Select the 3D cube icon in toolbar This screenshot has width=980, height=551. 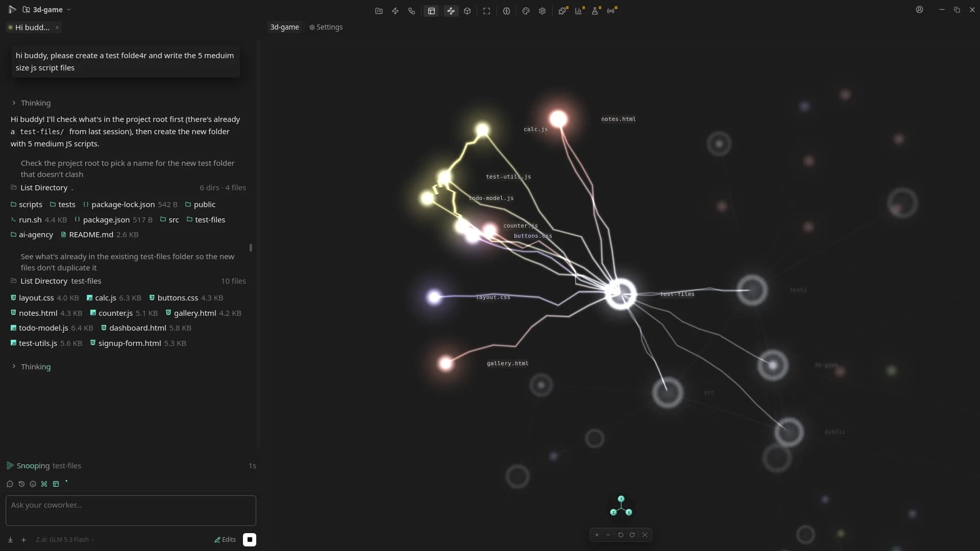467,11
